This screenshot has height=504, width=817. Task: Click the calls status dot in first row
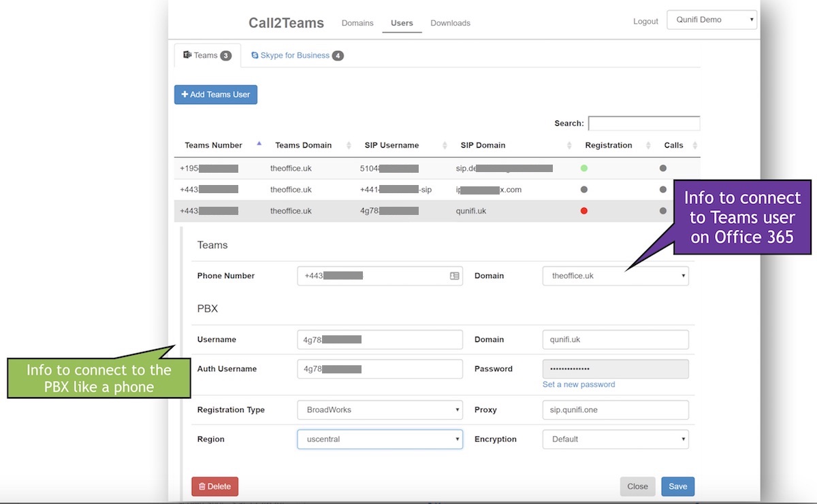click(662, 168)
